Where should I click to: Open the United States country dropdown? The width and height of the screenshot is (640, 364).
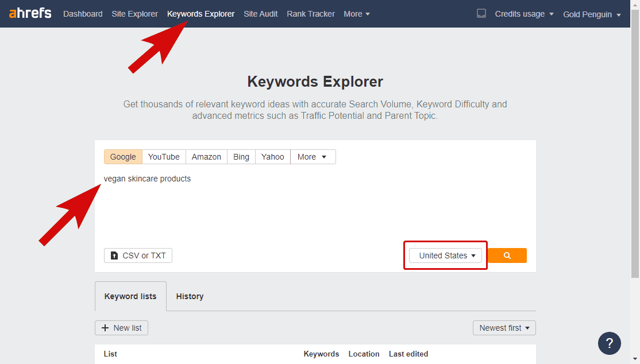(x=445, y=255)
